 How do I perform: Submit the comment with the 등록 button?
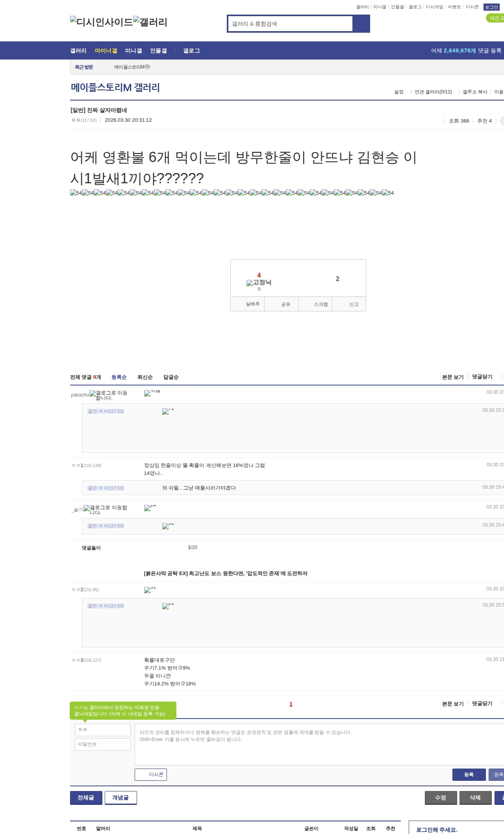point(469,774)
